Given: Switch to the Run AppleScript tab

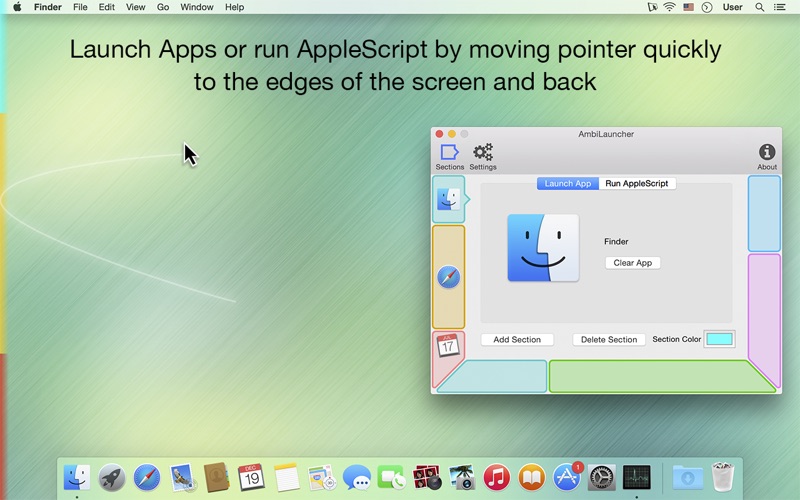Looking at the screenshot, I should pyautogui.click(x=637, y=184).
